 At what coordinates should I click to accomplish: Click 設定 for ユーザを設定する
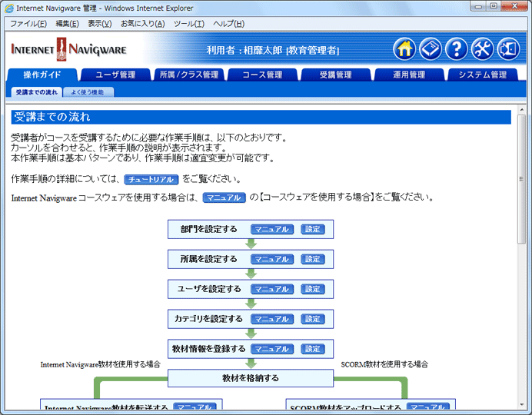tap(312, 289)
